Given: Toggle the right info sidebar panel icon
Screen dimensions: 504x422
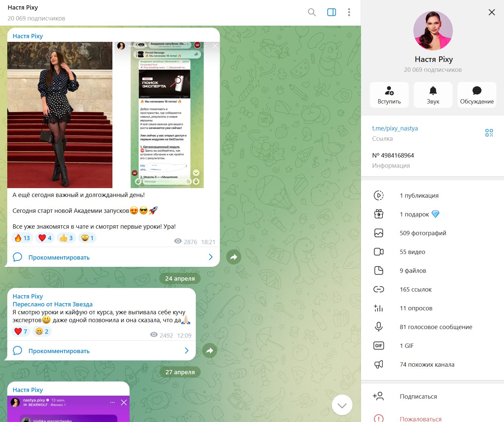Looking at the screenshot, I should tap(331, 13).
